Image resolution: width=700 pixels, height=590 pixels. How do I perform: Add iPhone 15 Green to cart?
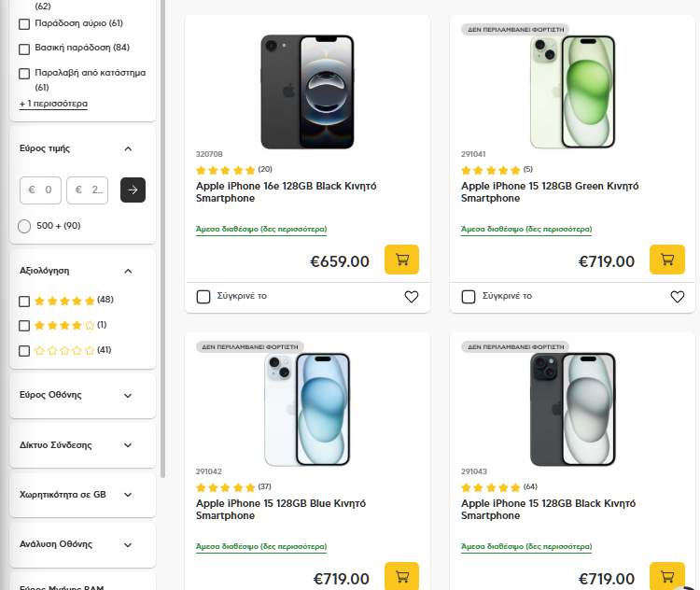tap(666, 260)
